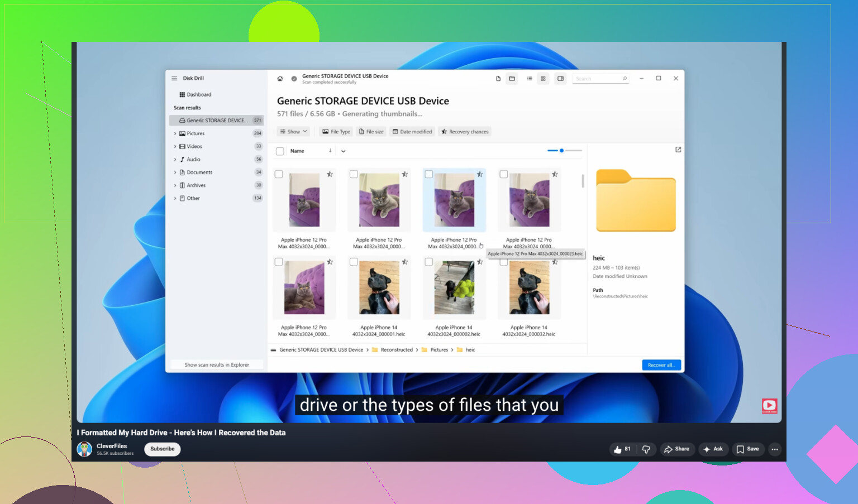Screen dimensions: 858x504
Task: Go to home via the house icon
Action: pyautogui.click(x=280, y=79)
